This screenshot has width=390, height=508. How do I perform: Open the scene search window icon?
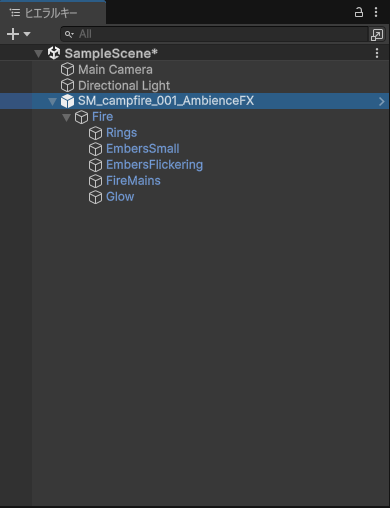pos(377,34)
